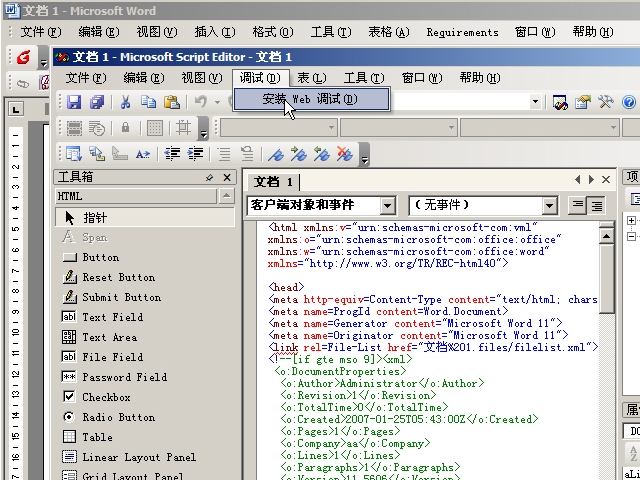Image resolution: width=640 pixels, height=480 pixels.
Task: Open the Properties Window icon
Action: point(583,102)
